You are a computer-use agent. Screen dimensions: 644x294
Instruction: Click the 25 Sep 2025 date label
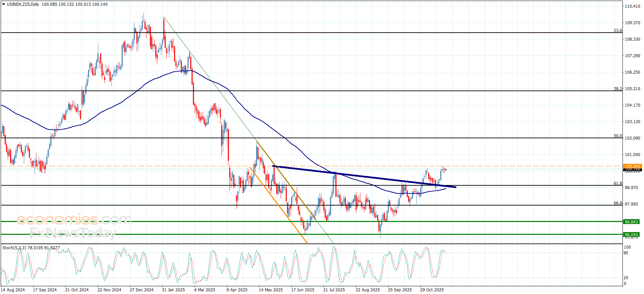click(x=400, y=290)
